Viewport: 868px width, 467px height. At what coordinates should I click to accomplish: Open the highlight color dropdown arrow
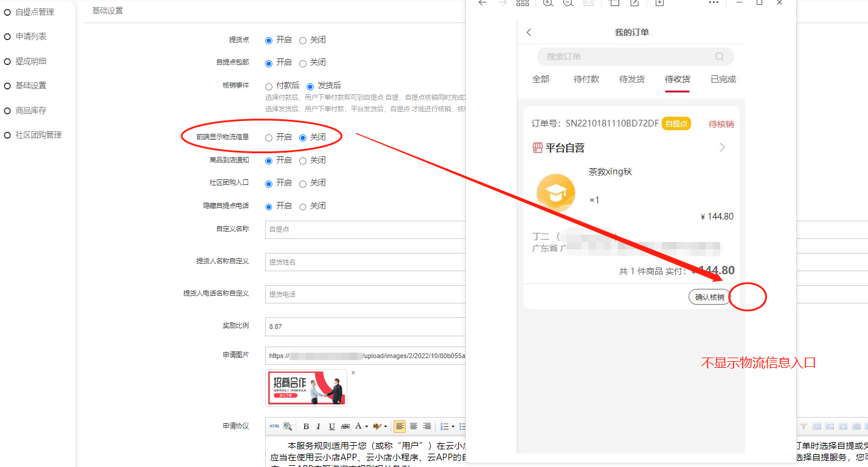point(386,426)
